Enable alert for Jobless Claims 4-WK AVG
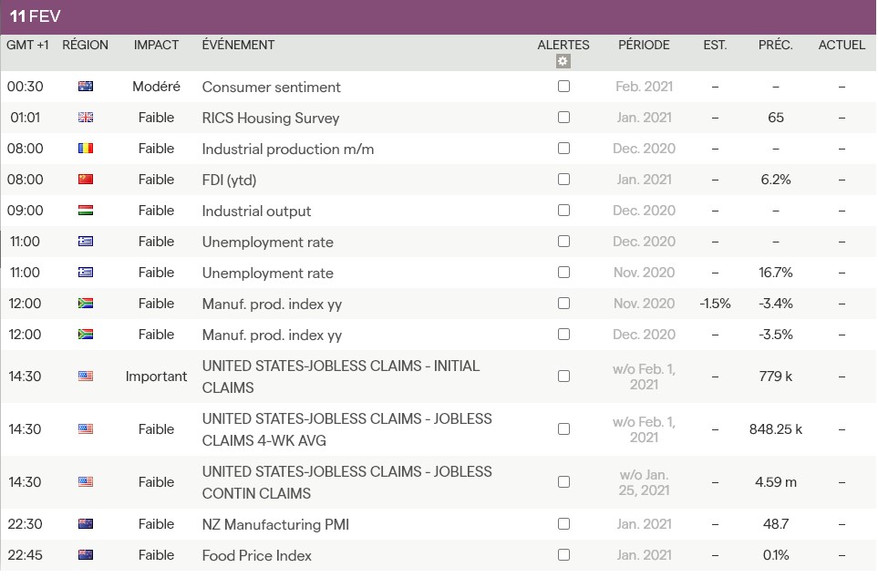The image size is (878, 588). pyautogui.click(x=563, y=429)
